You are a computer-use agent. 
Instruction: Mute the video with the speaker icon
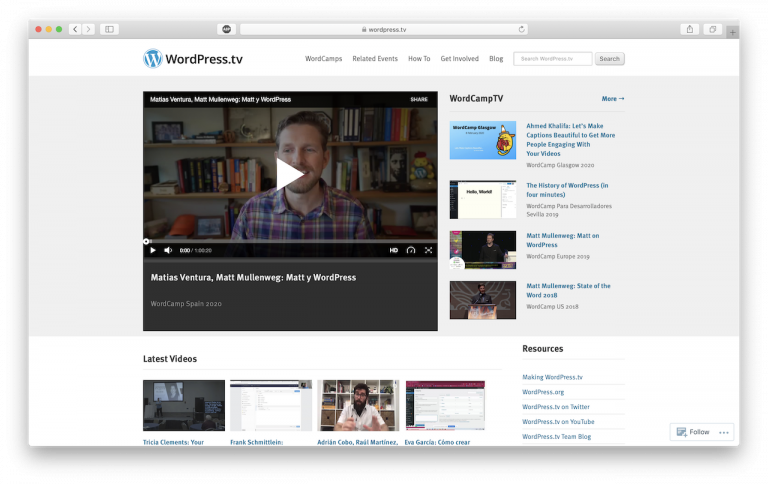(168, 250)
